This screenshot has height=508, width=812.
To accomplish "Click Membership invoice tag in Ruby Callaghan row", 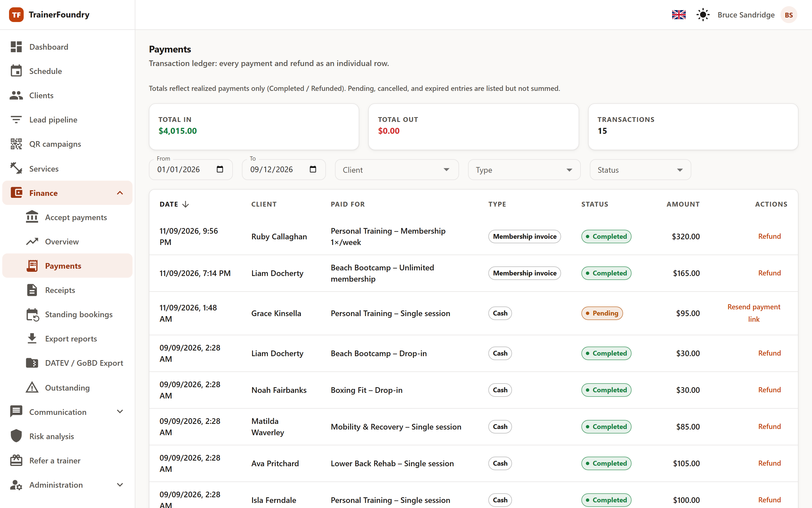I will pos(524,236).
